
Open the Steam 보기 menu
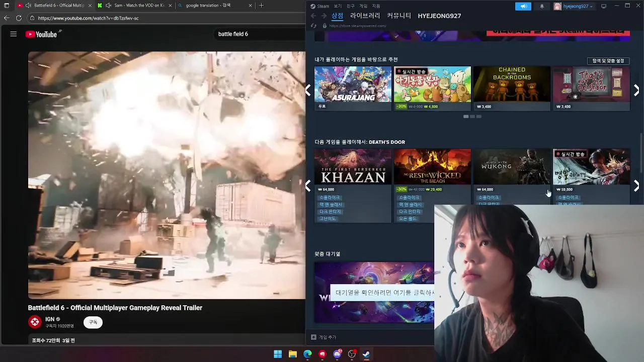coord(338,6)
